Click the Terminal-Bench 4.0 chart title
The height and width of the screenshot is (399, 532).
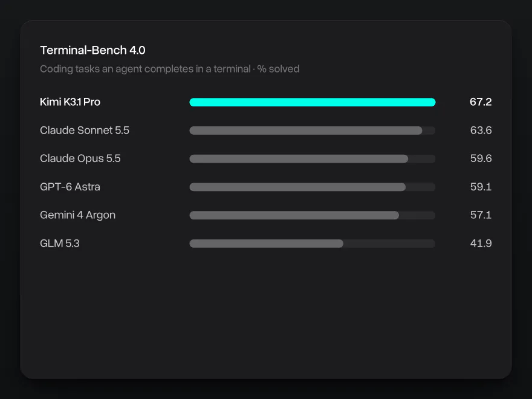(92, 50)
